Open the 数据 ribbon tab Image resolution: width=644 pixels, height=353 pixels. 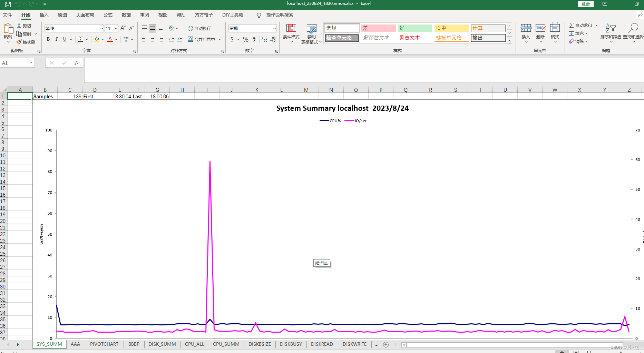pos(126,15)
